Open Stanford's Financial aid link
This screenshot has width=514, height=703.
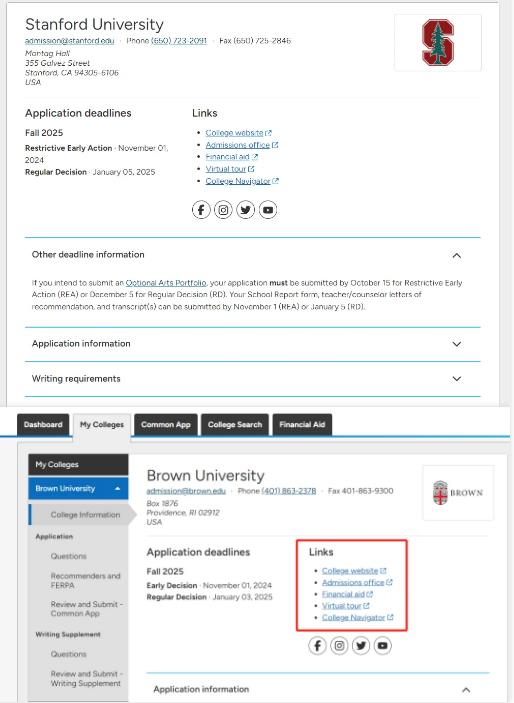[x=231, y=156]
